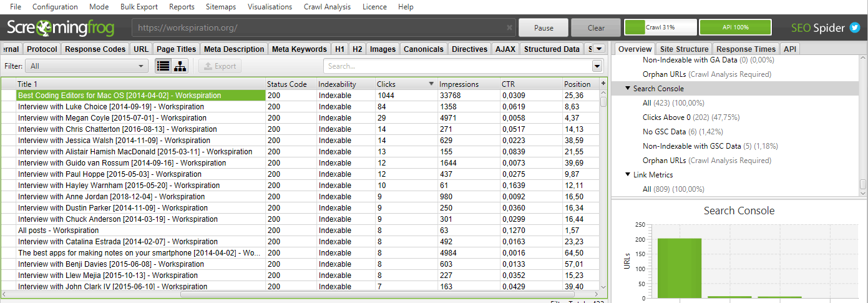The image size is (868, 303).
Task: Open the Sitemaps menu
Action: point(221,7)
